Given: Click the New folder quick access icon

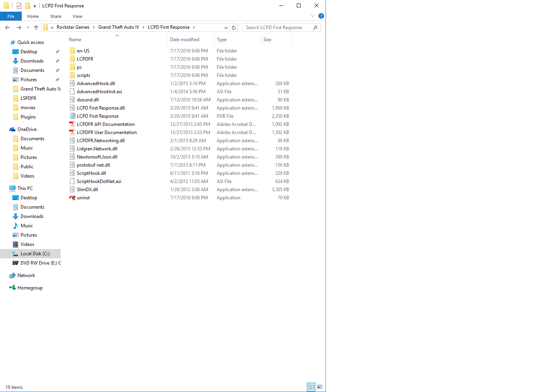Looking at the screenshot, I should pos(28,6).
